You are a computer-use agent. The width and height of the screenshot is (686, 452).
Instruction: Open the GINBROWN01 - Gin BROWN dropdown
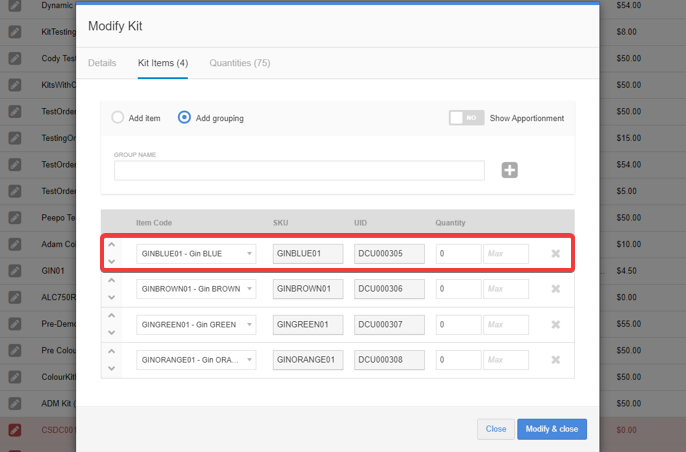[x=196, y=289]
